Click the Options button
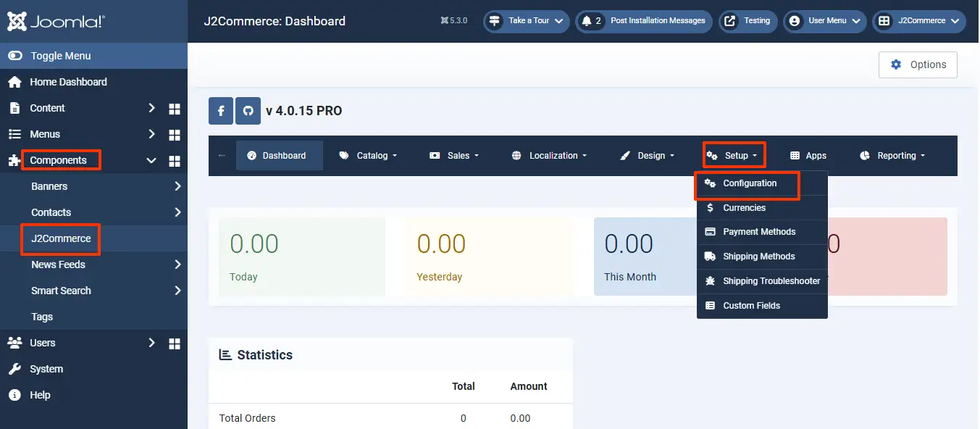Viewport: 980px width, 429px height. [x=918, y=64]
